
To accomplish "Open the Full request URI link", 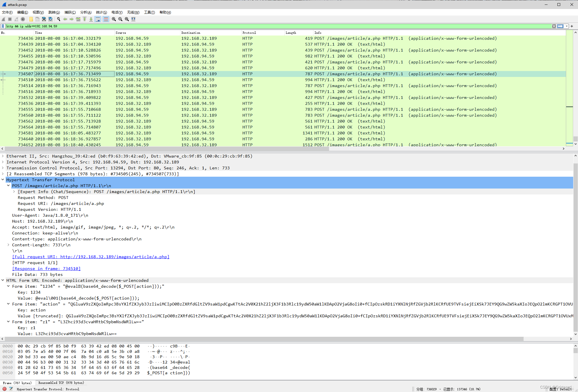I will point(91,257).
